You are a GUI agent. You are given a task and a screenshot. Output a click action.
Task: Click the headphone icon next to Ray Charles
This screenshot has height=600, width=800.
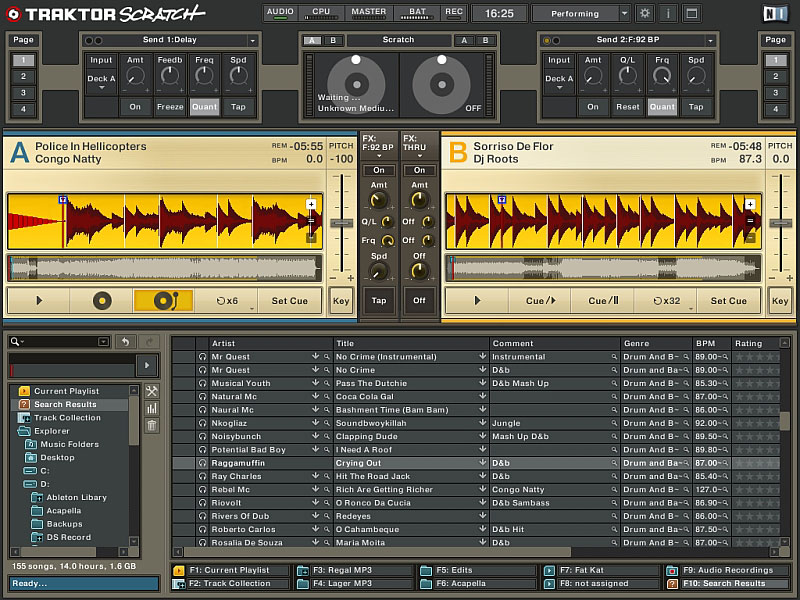[203, 477]
